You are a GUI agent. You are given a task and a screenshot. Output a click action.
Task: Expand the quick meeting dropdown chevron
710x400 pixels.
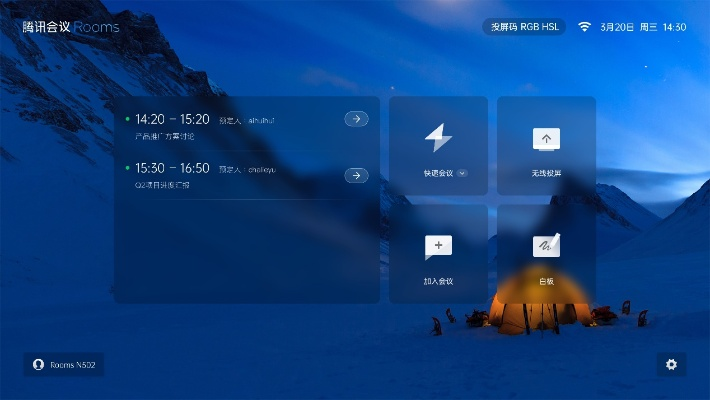462,173
